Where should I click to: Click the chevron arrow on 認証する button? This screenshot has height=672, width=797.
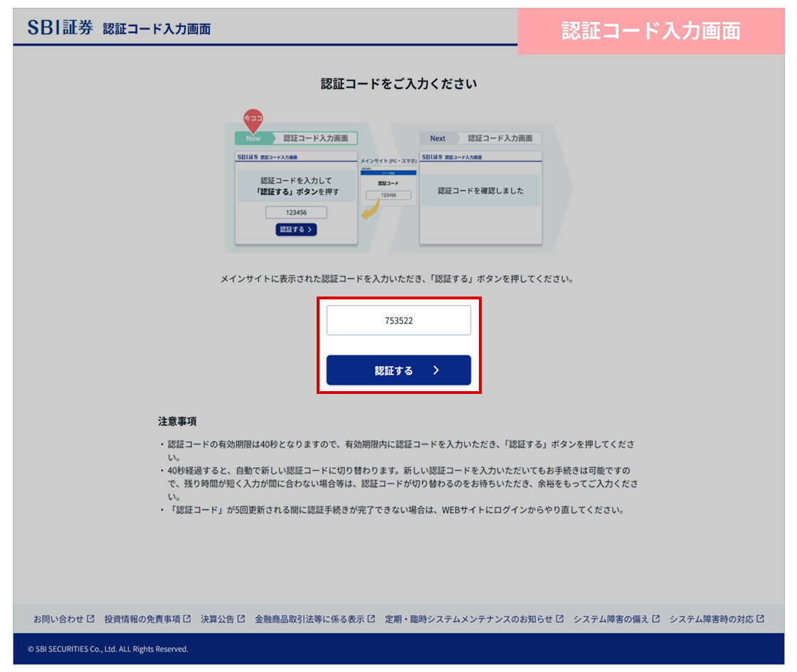point(436,370)
